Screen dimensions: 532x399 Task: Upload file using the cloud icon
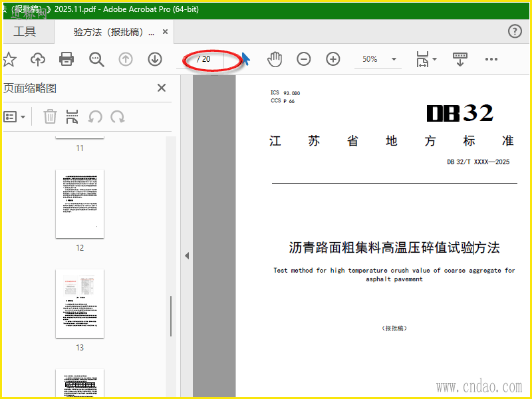click(38, 59)
